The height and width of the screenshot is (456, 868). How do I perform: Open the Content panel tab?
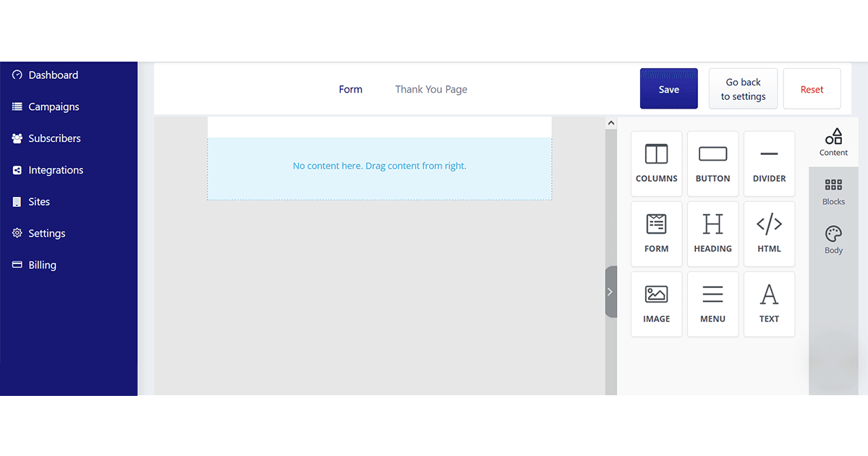point(833,142)
